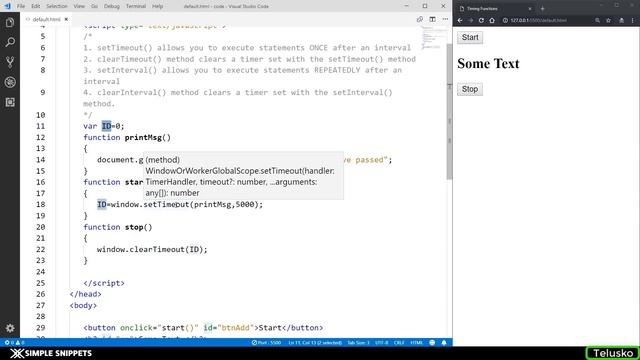Click 'printMsg' on code line 12

pyautogui.click(x=143, y=137)
